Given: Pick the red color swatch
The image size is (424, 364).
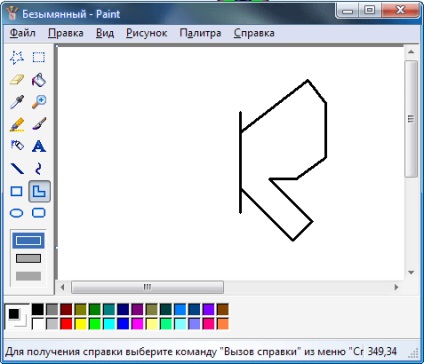Looking at the screenshot, I should (66, 324).
